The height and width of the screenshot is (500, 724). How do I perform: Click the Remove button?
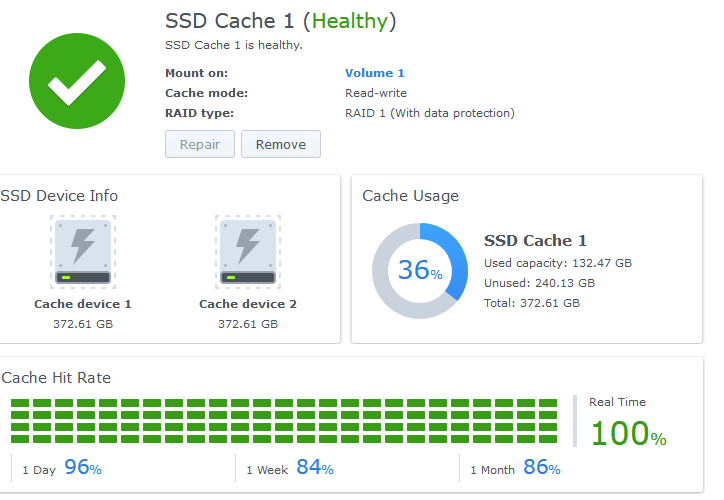281,145
